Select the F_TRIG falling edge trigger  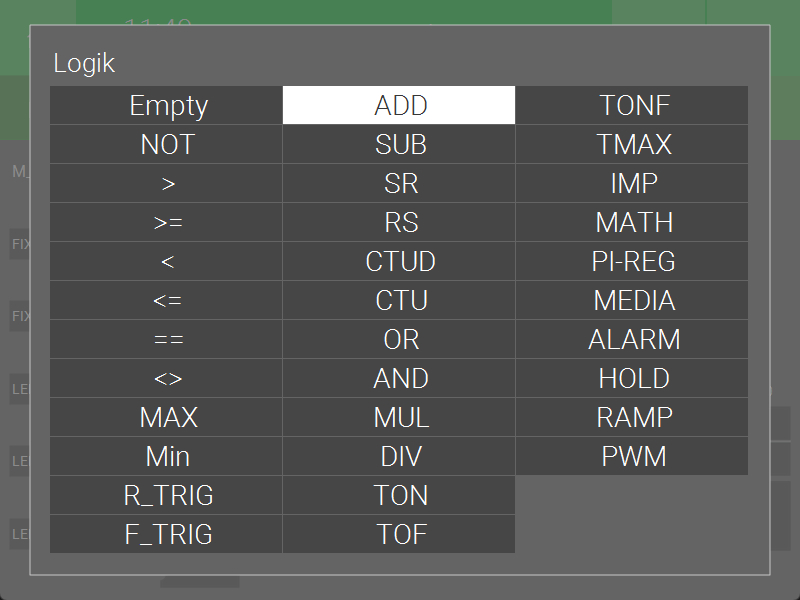click(167, 534)
